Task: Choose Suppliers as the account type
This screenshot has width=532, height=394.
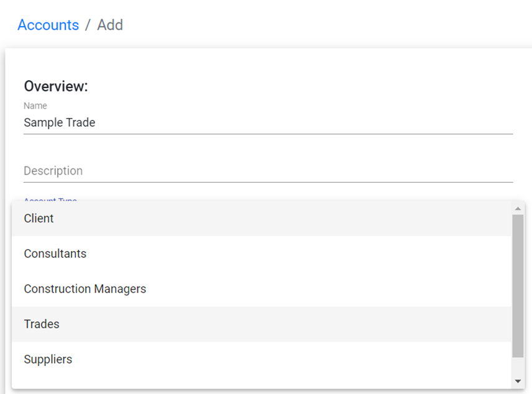Action: [48, 359]
